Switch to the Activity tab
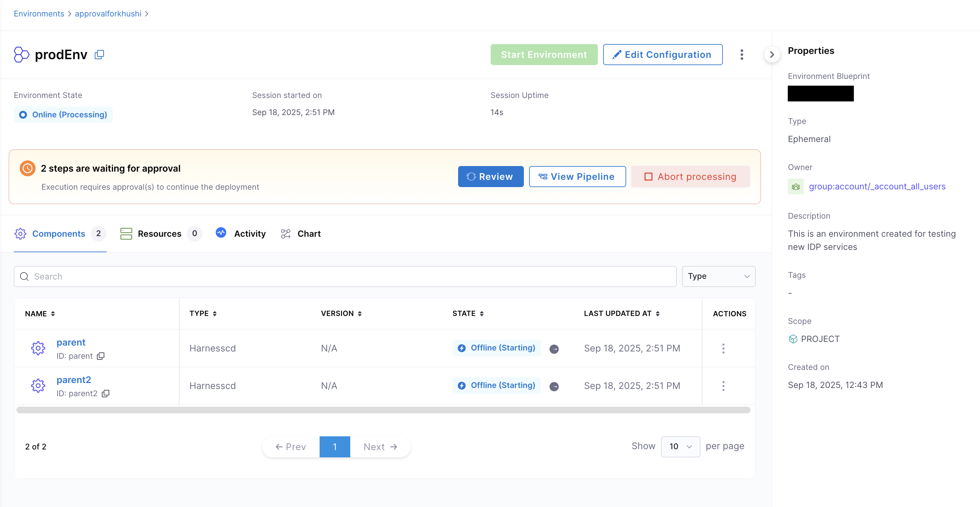The image size is (980, 507). click(249, 233)
